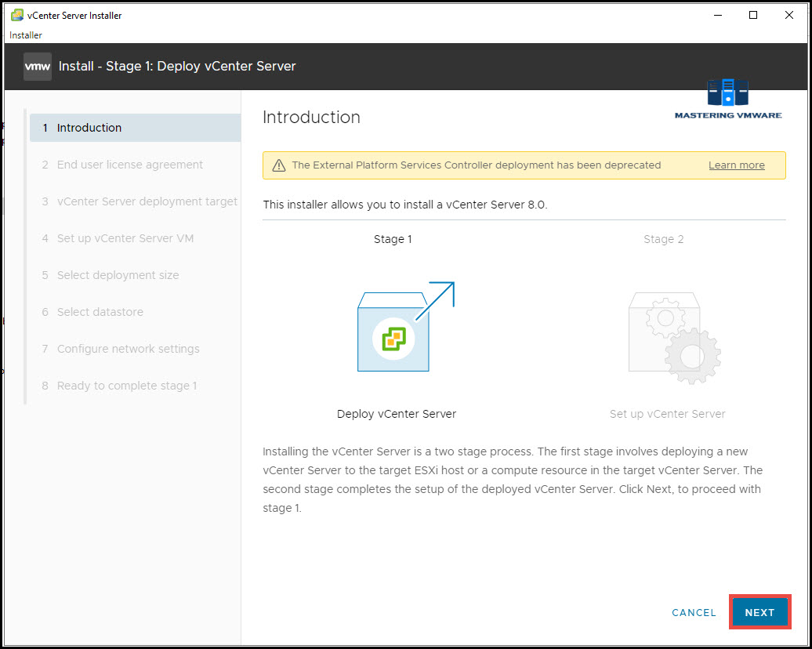Click the 'Stage 1' label

(x=393, y=239)
